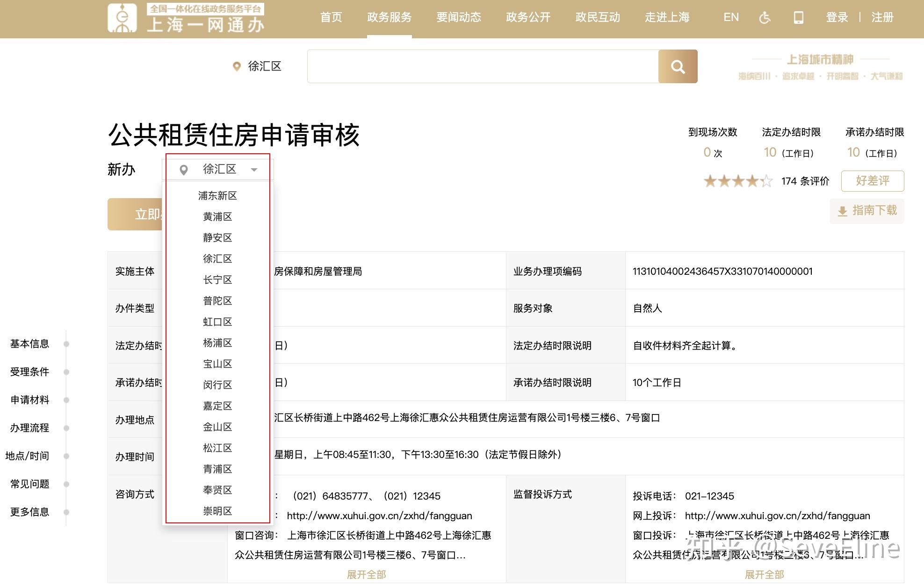Pick 奉贤区 in the district list

pyautogui.click(x=217, y=490)
